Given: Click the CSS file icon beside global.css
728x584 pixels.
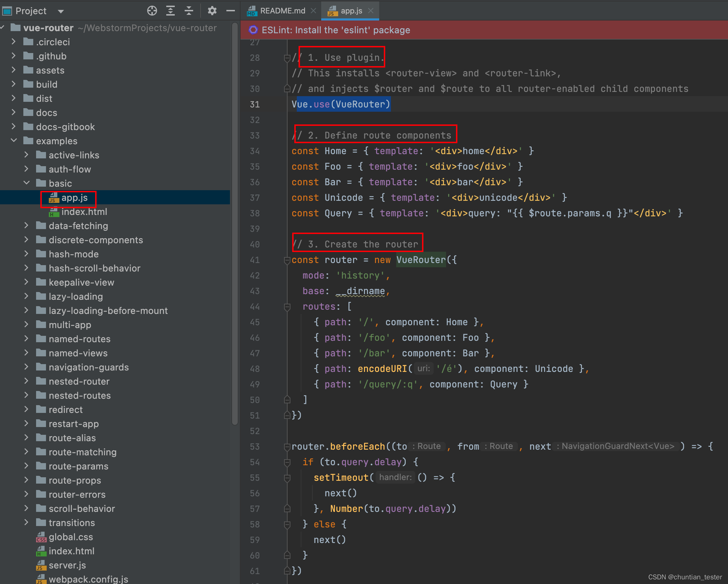Looking at the screenshot, I should 41,537.
